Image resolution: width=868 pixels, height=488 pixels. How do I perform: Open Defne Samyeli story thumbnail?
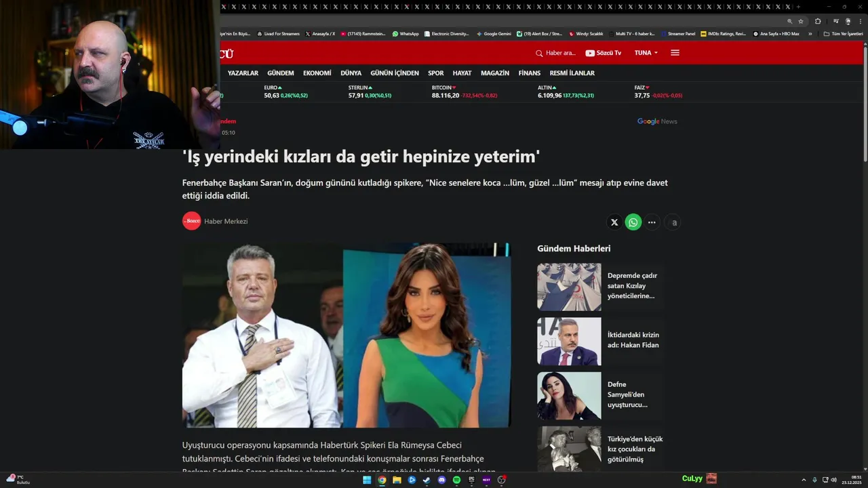click(x=569, y=396)
